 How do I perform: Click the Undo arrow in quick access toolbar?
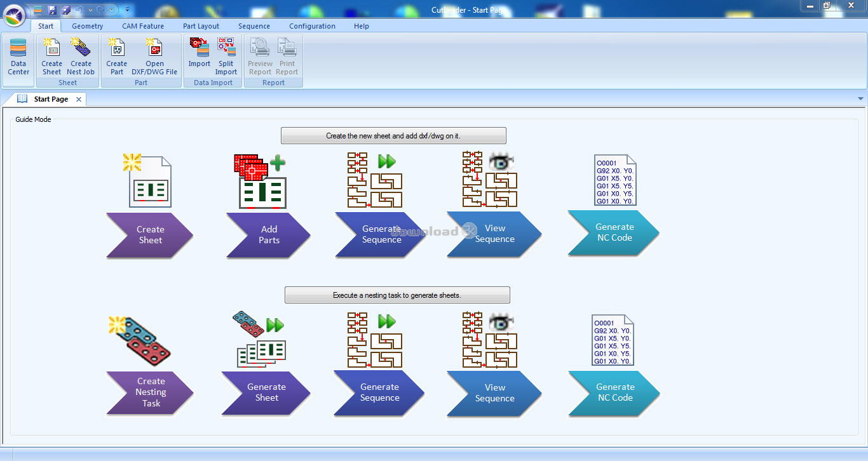(x=79, y=10)
